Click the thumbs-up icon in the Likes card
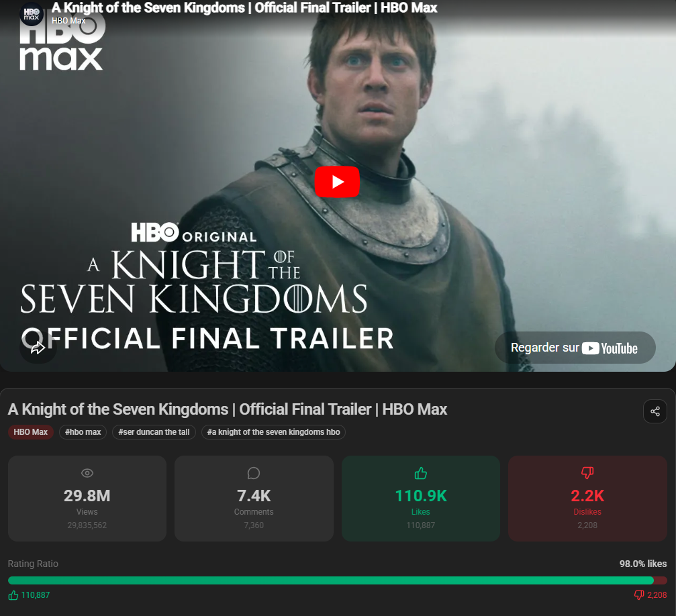Screen dimensions: 676x616 pos(421,473)
